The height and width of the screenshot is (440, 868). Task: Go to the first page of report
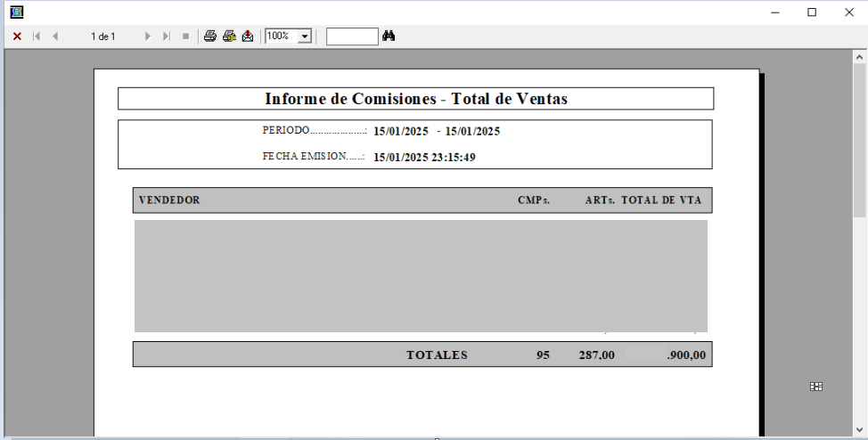[x=37, y=37]
